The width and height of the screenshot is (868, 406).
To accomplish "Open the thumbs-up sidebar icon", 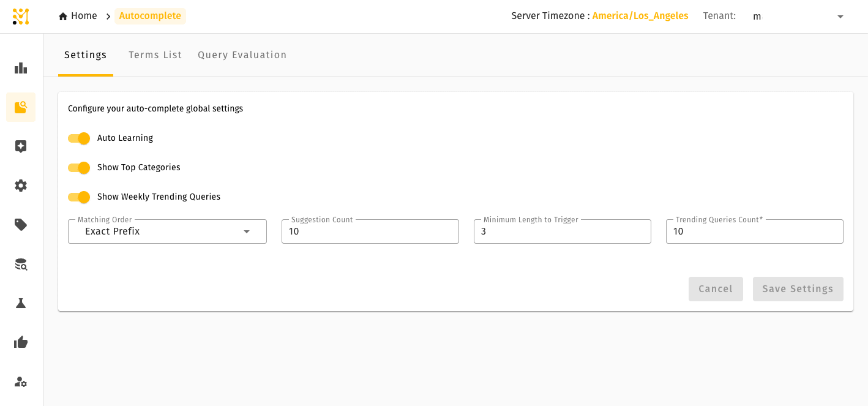I will pos(21,342).
